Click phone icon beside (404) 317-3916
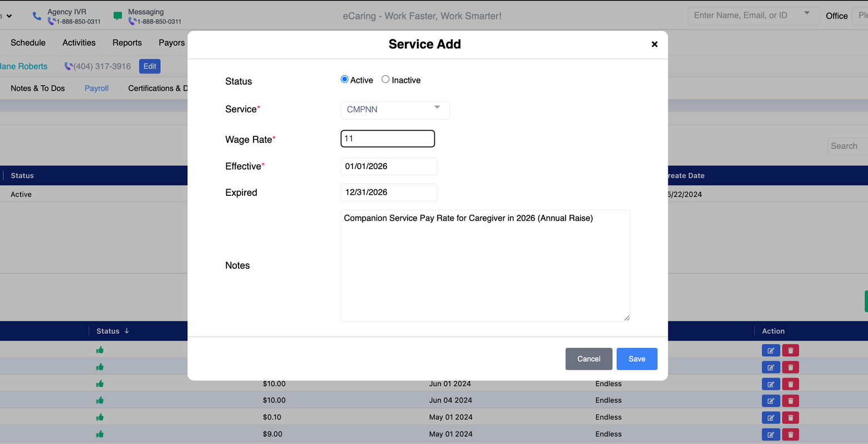Screen dimensions: 868x444 [x=68, y=66]
